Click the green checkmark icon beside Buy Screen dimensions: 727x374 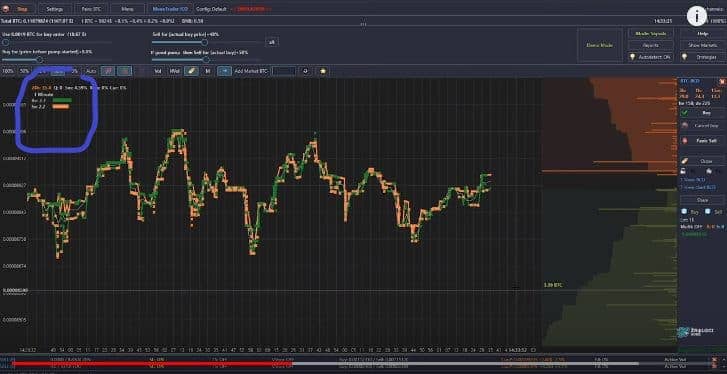coord(685,113)
